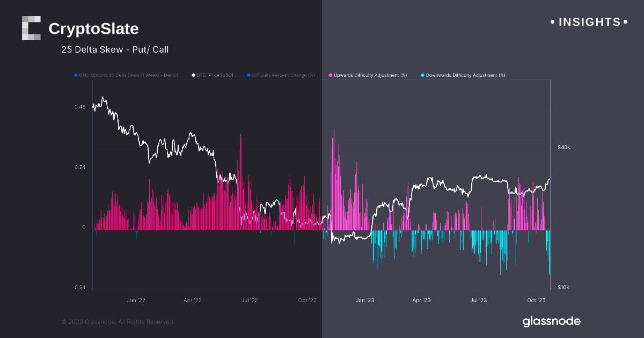Click the CryptoSlate title text
Screen dimensions: 644x338
point(93,28)
